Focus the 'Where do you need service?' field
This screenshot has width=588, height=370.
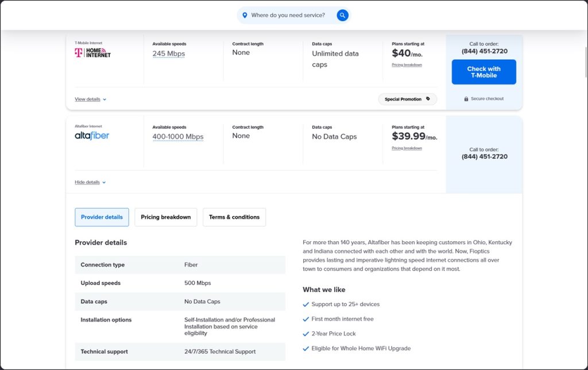[288, 16]
